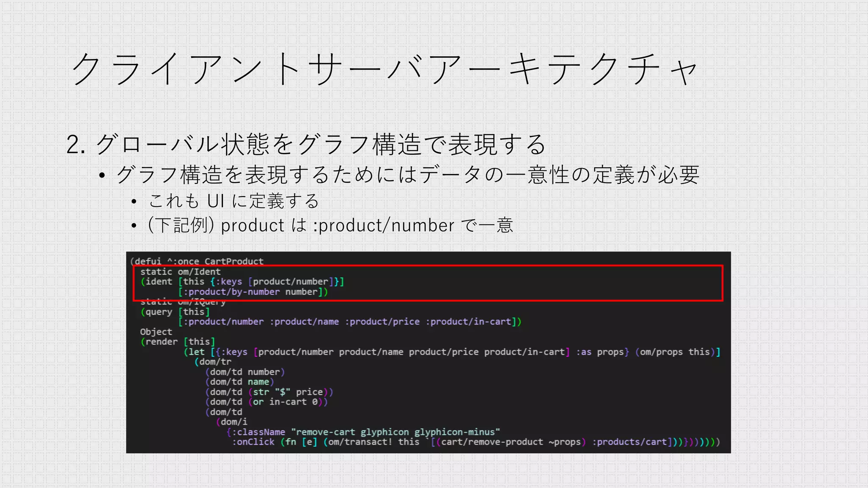This screenshot has height=488, width=868.
Task: Click the defui ^:once CartProduct line
Action: [x=198, y=261]
